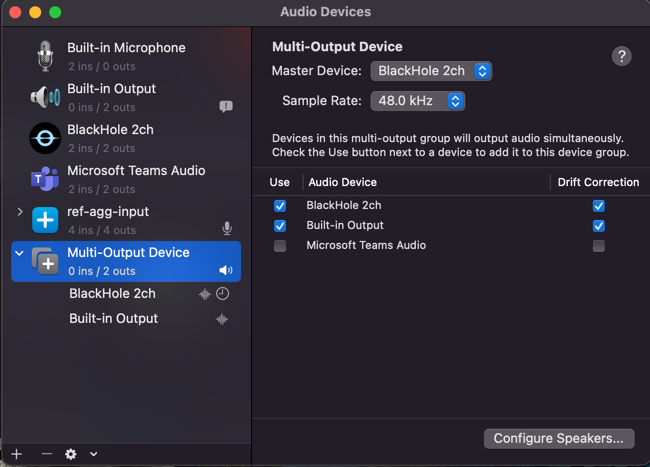The image size is (650, 467).
Task: Open the Sample Rate dropdown
Action: pyautogui.click(x=417, y=101)
